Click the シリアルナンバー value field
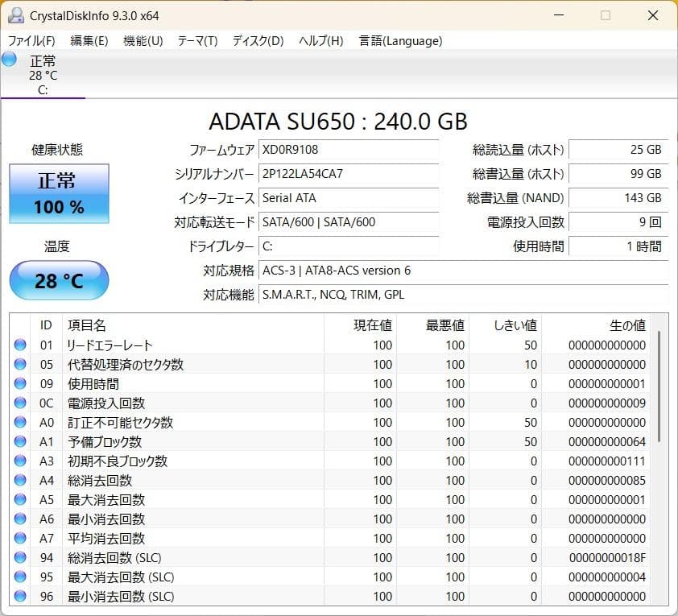678x616 pixels. coord(348,174)
